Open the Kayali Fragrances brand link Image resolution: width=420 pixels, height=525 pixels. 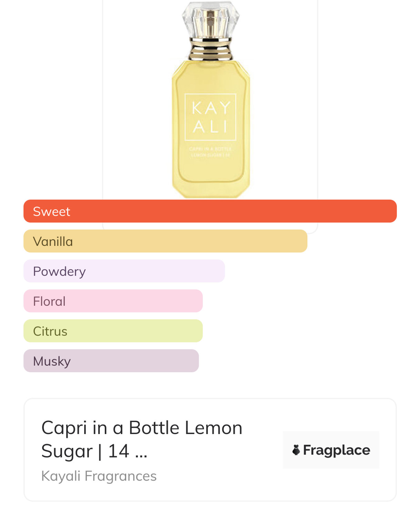[99, 476]
